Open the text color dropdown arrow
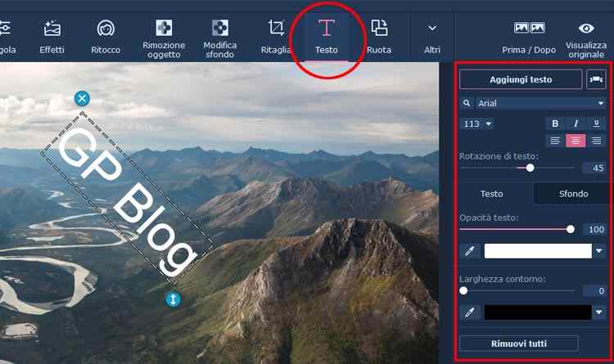The height and width of the screenshot is (364, 614). pos(599,251)
